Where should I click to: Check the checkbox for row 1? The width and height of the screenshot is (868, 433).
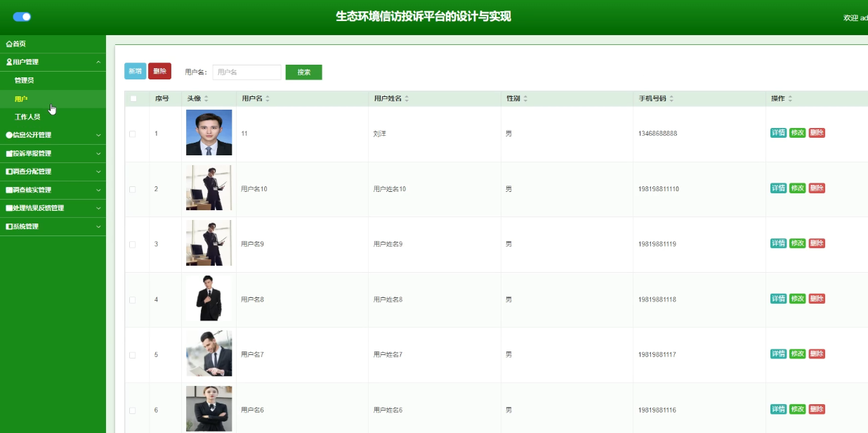pyautogui.click(x=133, y=134)
